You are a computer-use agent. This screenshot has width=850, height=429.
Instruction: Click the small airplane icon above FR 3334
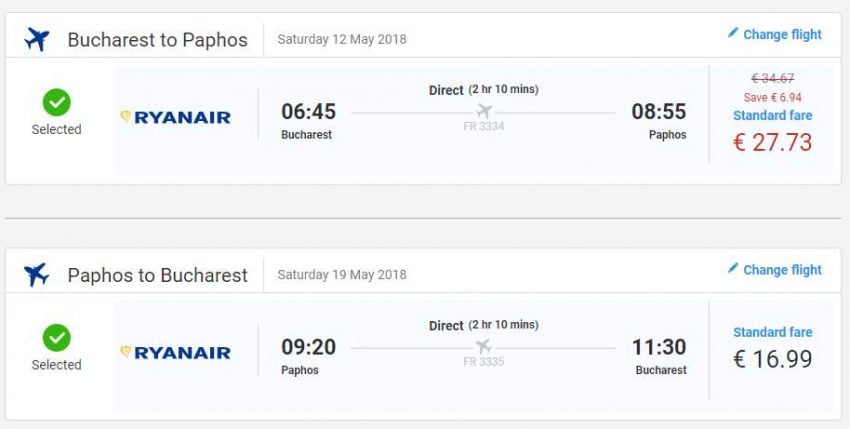485,110
